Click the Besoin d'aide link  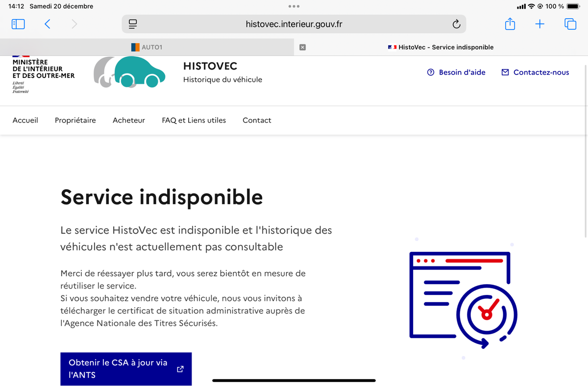point(456,72)
